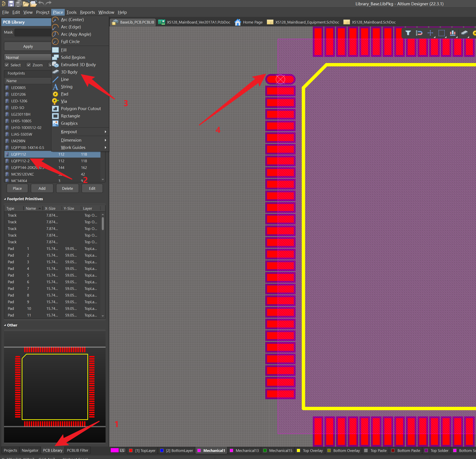Click the selection filter funnel icon
This screenshot has width=476, height=459.
(408, 33)
